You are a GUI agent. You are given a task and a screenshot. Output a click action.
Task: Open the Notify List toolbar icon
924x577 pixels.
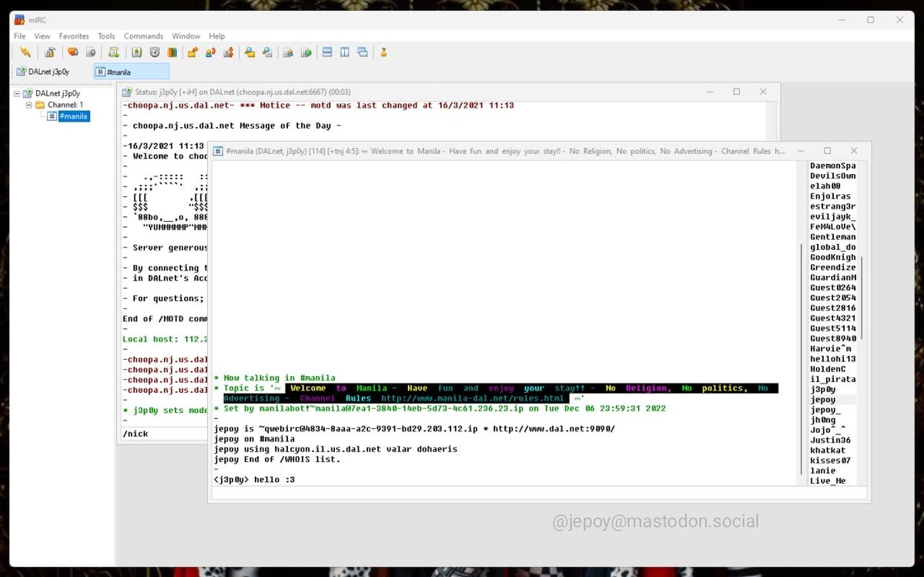288,52
